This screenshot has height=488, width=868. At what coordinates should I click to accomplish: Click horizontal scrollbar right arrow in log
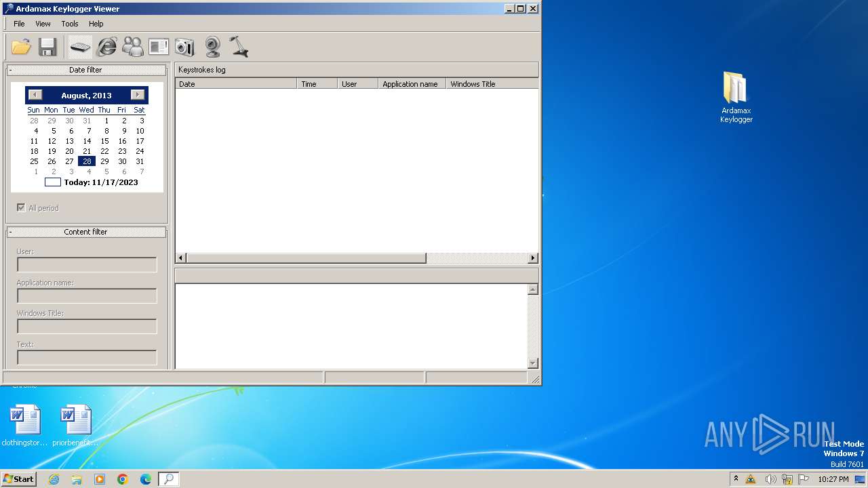532,258
